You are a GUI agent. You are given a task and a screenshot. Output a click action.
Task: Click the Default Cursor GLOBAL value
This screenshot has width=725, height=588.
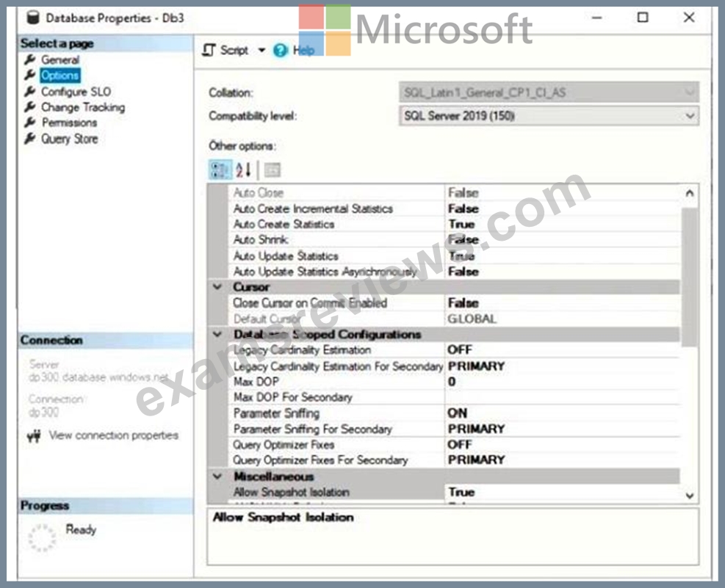(472, 319)
